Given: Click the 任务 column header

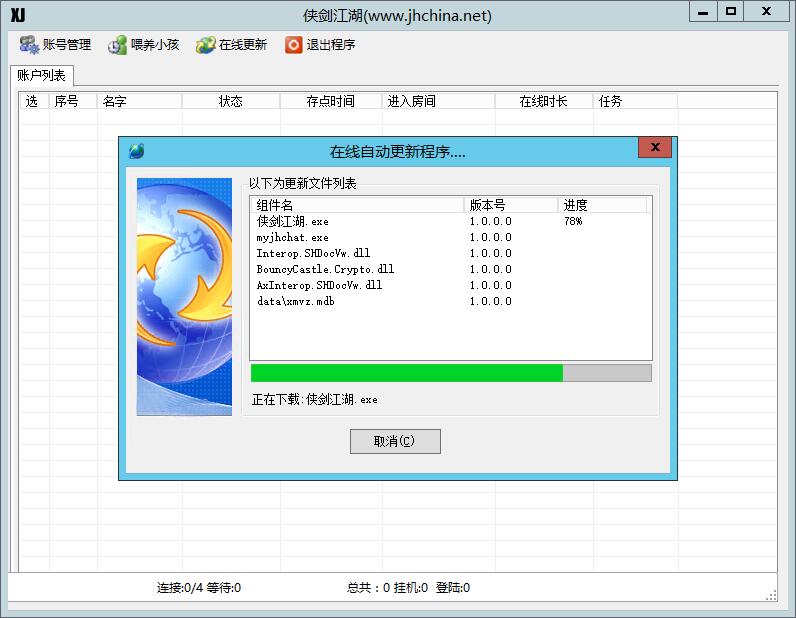Looking at the screenshot, I should point(635,101).
